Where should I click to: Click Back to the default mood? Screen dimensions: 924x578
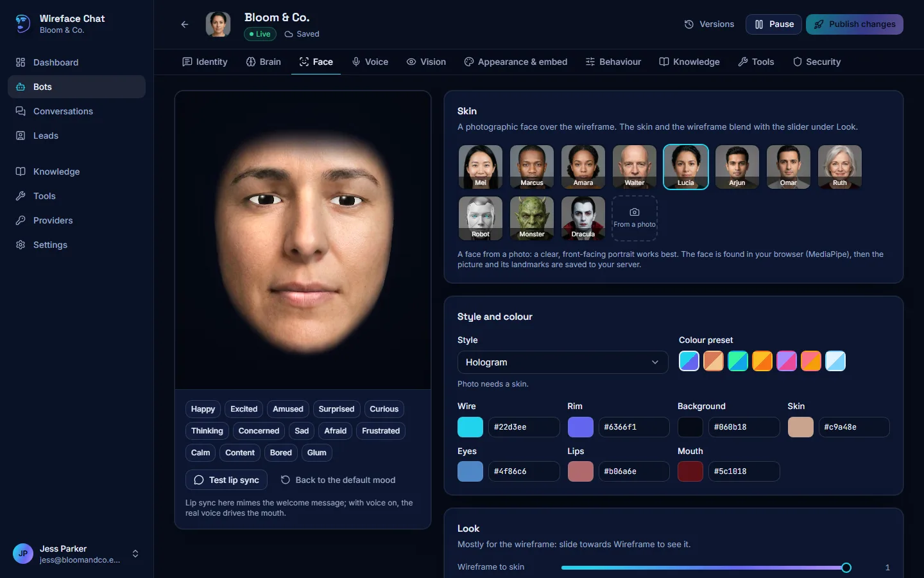tap(338, 480)
